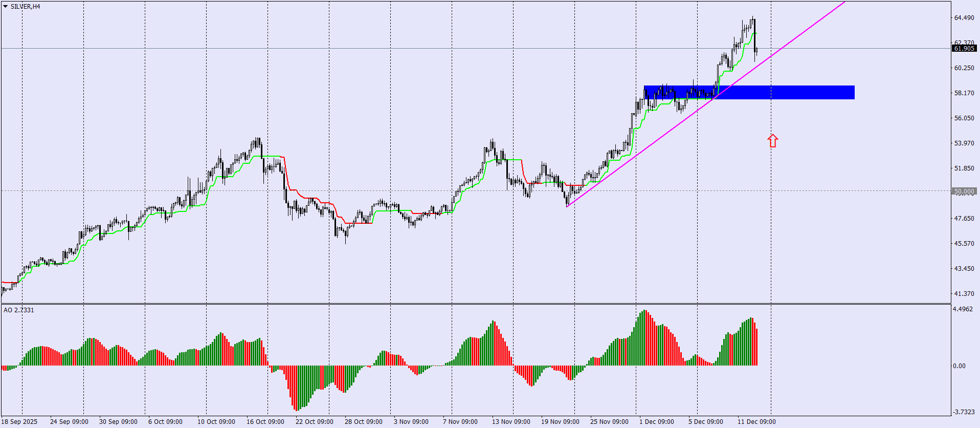The width and height of the screenshot is (980, 428).
Task: Click the 5 Dec 09:00 time label
Action: pyautogui.click(x=706, y=422)
